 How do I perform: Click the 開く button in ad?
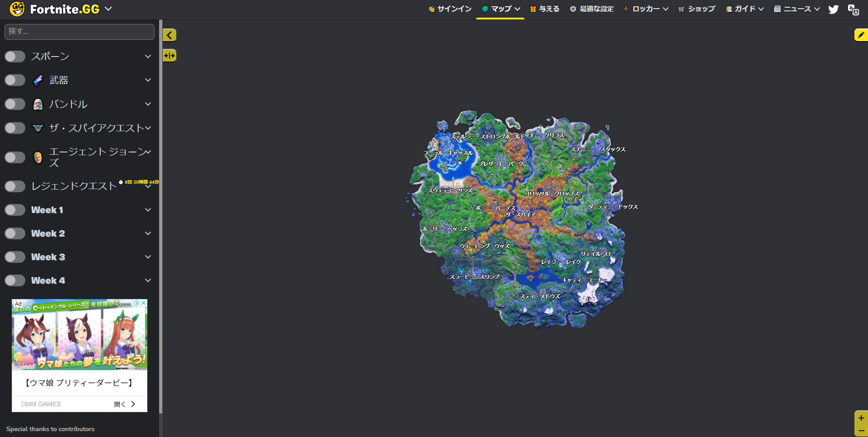[x=125, y=404]
